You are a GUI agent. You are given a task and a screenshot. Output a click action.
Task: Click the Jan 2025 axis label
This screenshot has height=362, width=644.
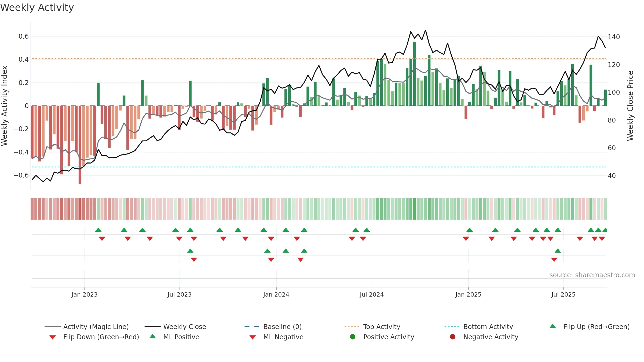[x=468, y=294]
